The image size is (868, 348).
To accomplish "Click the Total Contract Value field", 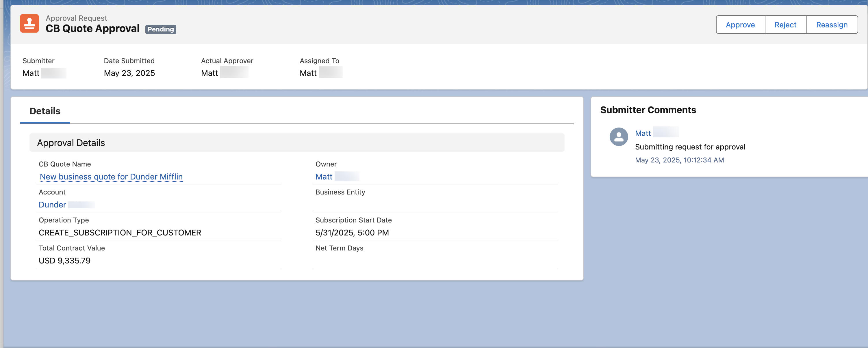I will (65, 260).
